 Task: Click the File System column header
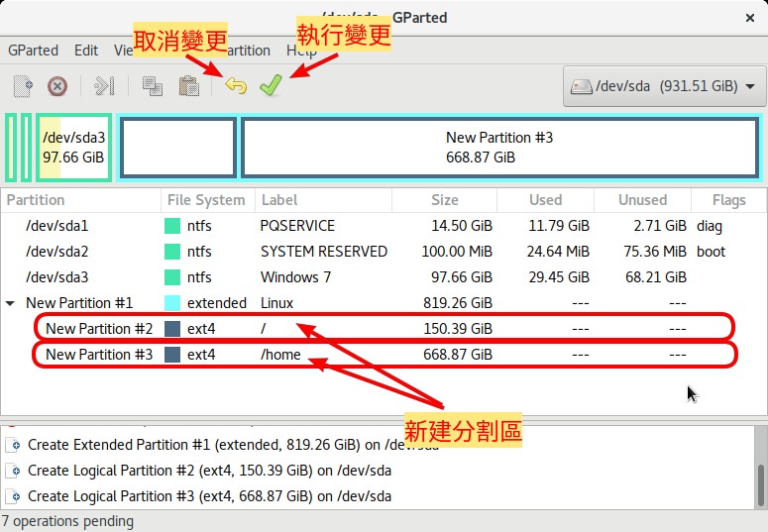(x=206, y=200)
